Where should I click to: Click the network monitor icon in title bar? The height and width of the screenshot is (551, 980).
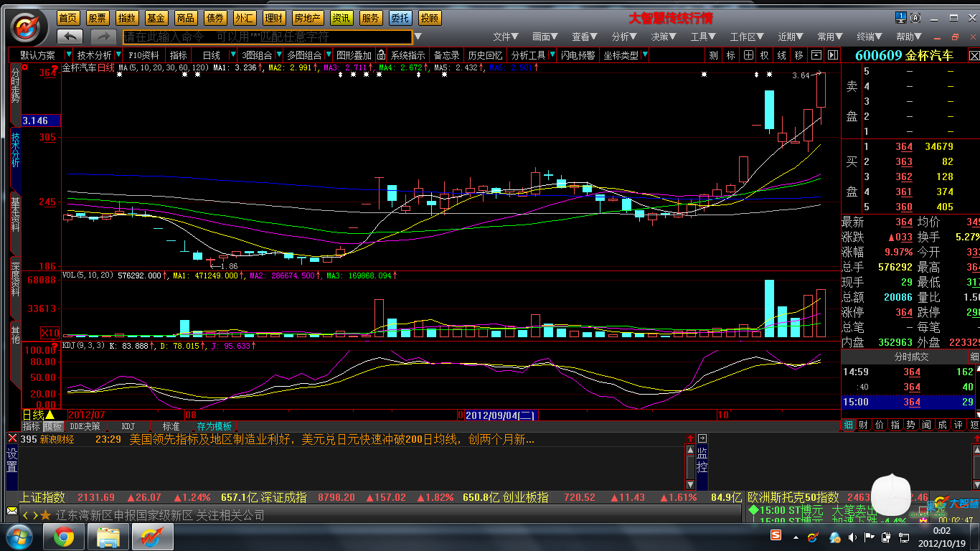901,17
